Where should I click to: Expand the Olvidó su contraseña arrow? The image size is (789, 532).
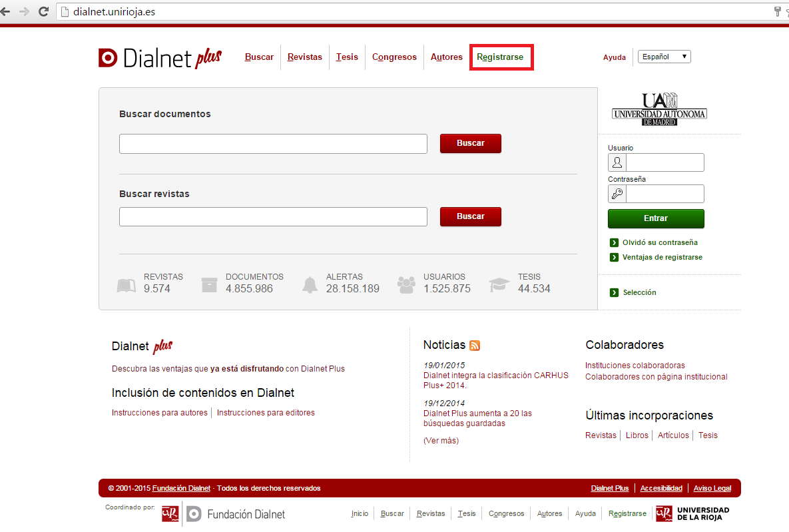pyautogui.click(x=613, y=242)
